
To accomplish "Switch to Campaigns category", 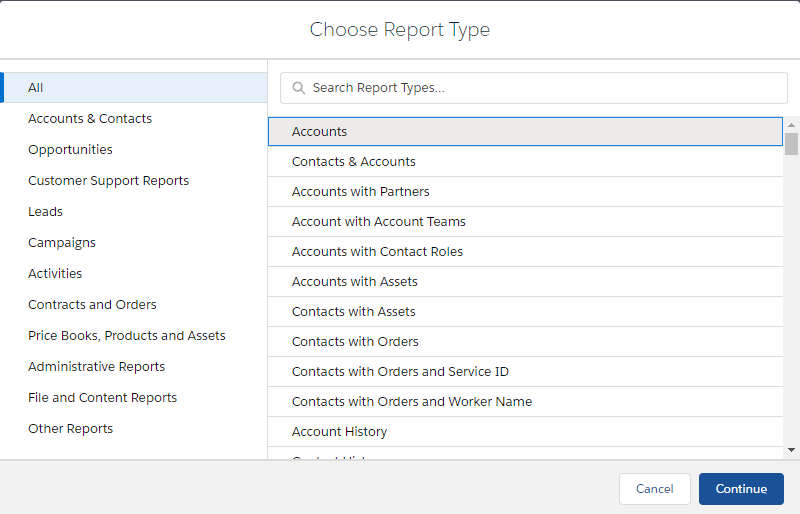I will (62, 243).
